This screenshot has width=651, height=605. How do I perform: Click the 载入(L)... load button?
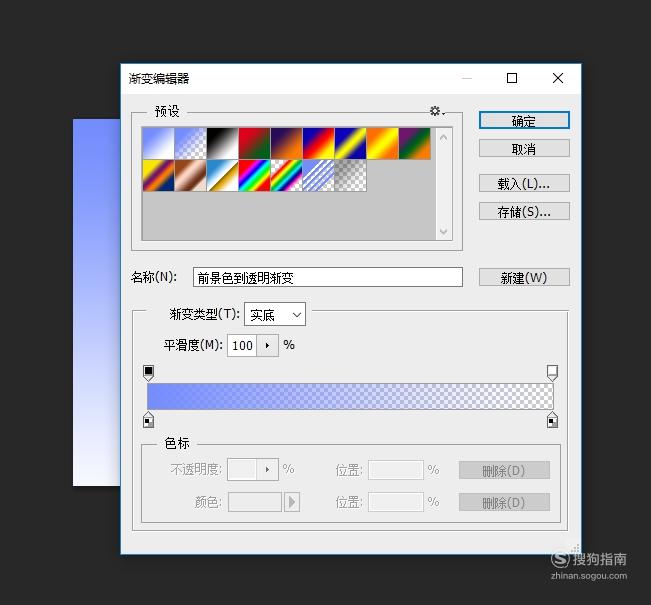coord(524,183)
